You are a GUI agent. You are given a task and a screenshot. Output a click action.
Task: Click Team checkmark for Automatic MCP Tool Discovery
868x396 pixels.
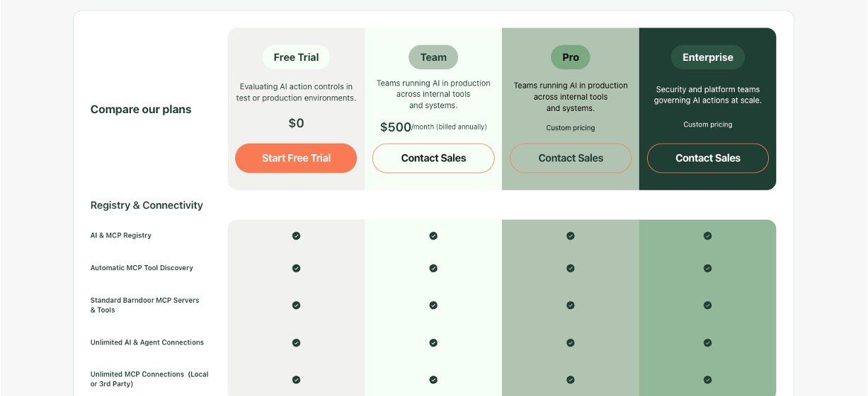(x=433, y=269)
